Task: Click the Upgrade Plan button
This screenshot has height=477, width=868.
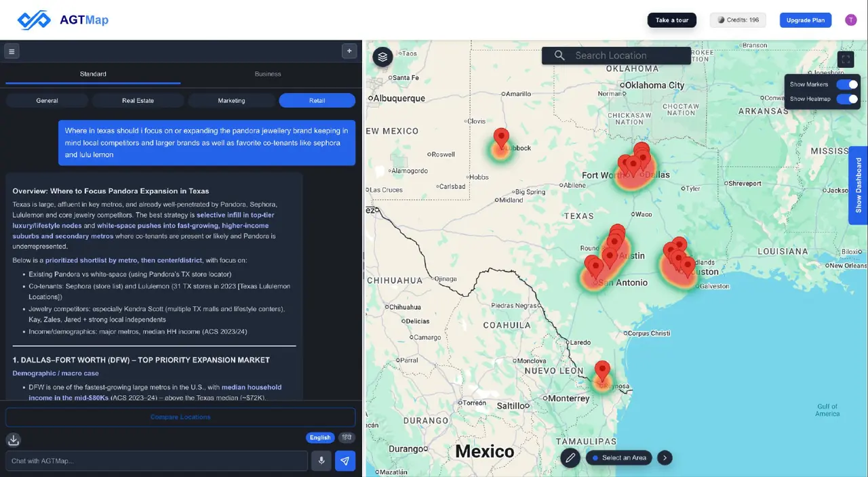Action: 806,20
